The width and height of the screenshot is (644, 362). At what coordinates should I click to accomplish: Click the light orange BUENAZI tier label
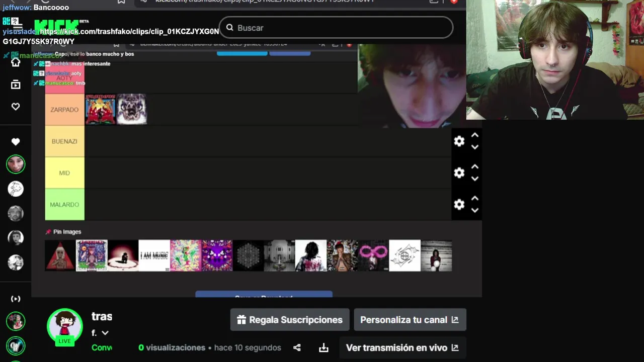64,141
